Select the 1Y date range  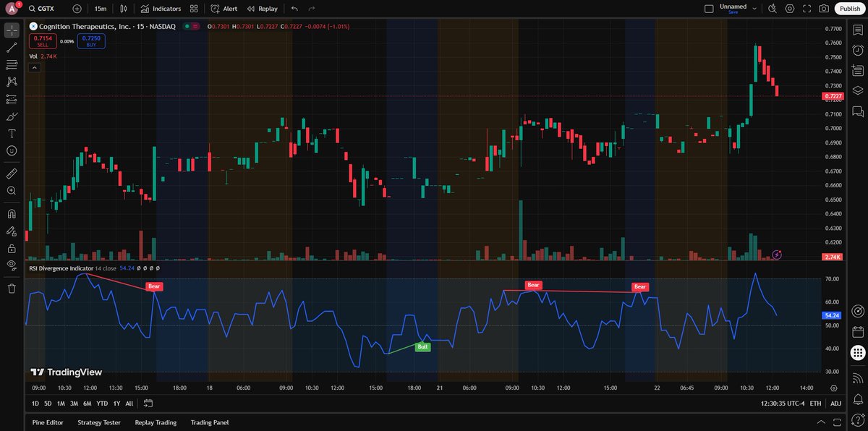[116, 404]
